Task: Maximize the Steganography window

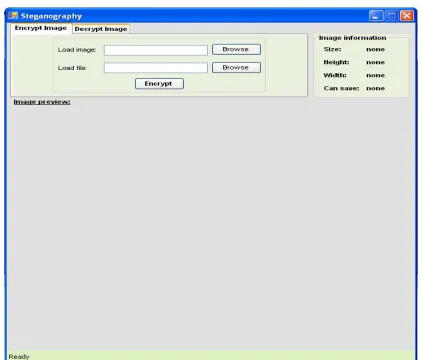Action: (392, 16)
